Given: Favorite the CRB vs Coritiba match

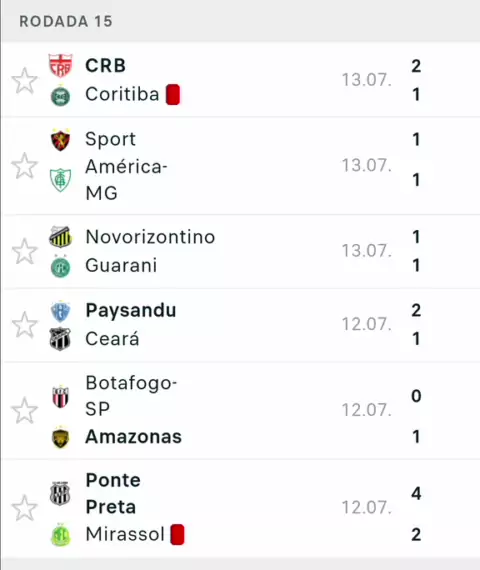Looking at the screenshot, I should pos(24,81).
